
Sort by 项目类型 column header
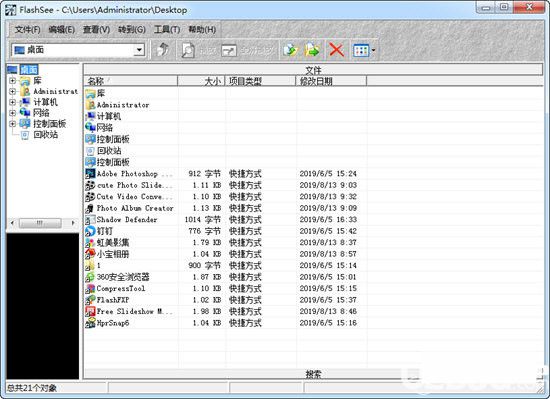pos(260,81)
